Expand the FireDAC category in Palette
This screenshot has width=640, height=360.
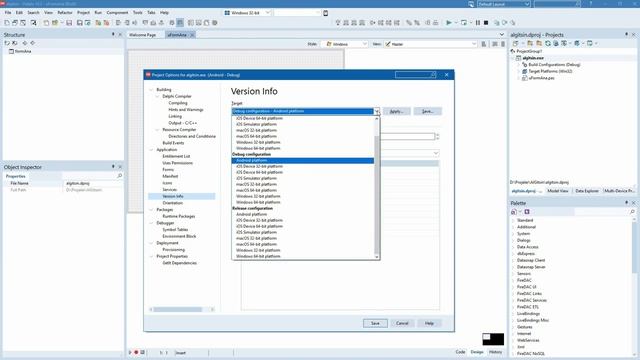(x=513, y=280)
